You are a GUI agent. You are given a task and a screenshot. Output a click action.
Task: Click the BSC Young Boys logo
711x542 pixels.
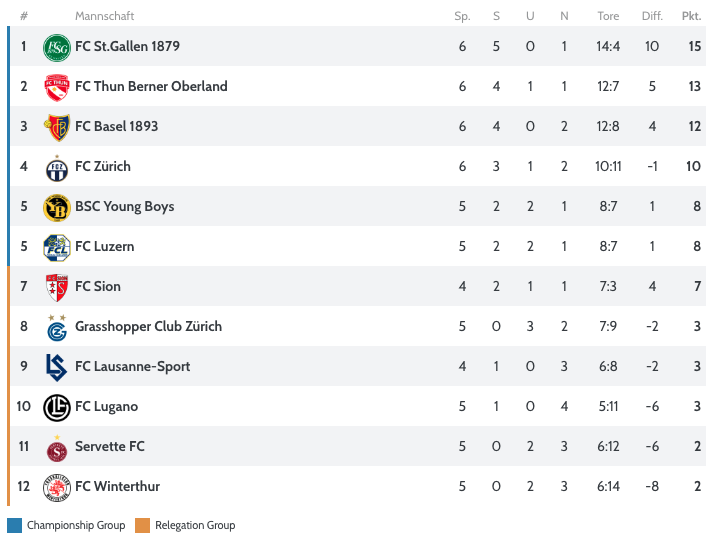pyautogui.click(x=57, y=208)
